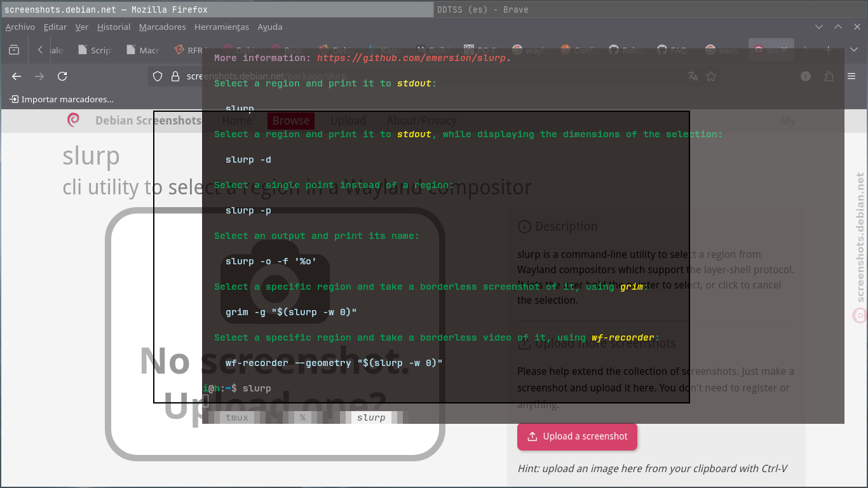Viewport: 868px width, 488px height.
Task: Go back with the Firefox back arrow
Action: 17,76
